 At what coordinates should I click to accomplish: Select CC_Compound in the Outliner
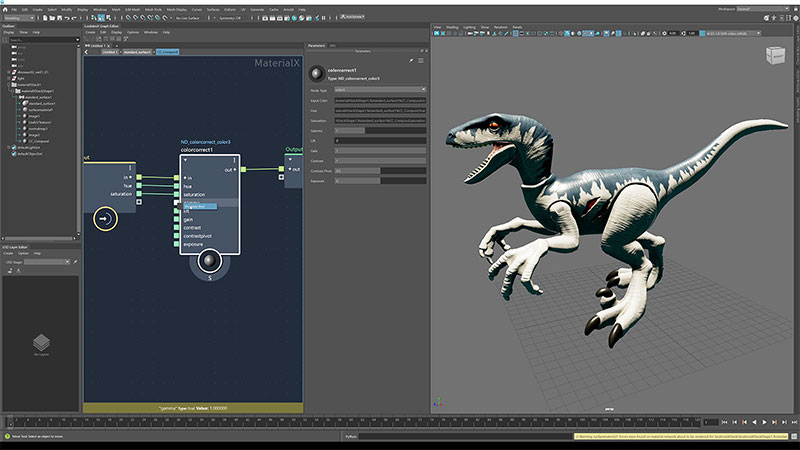pos(39,141)
